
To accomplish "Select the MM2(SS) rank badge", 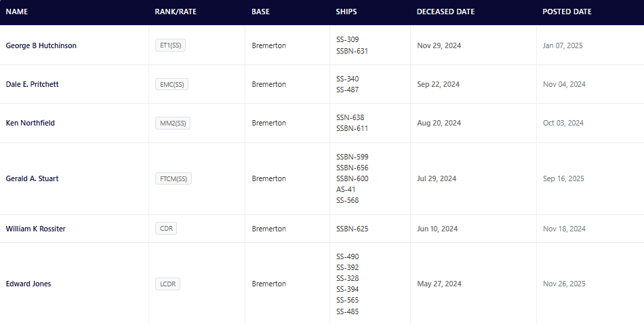I will click(172, 123).
